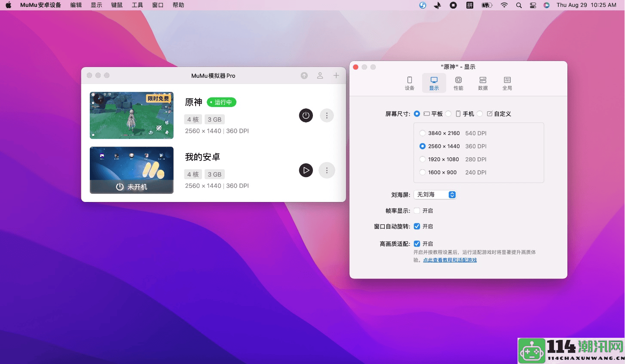
Task: Choose 3840 × 2160 resolution
Action: tap(423, 133)
